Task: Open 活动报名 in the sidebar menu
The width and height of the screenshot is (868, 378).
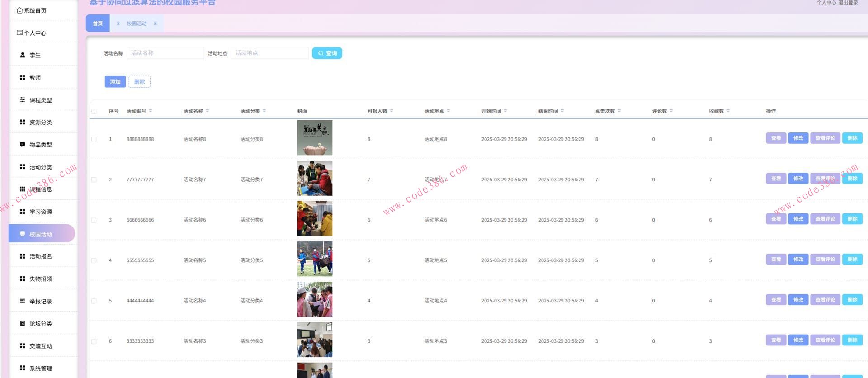Action: point(41,256)
